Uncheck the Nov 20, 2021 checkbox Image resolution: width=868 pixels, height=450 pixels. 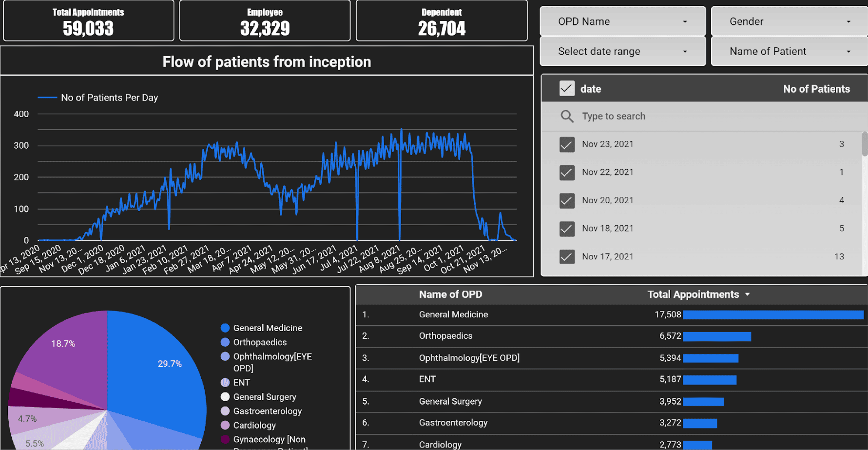pyautogui.click(x=567, y=201)
